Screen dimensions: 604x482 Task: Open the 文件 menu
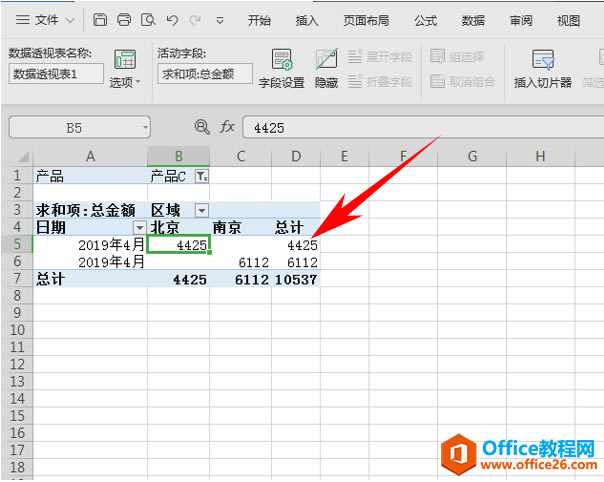pos(44,20)
